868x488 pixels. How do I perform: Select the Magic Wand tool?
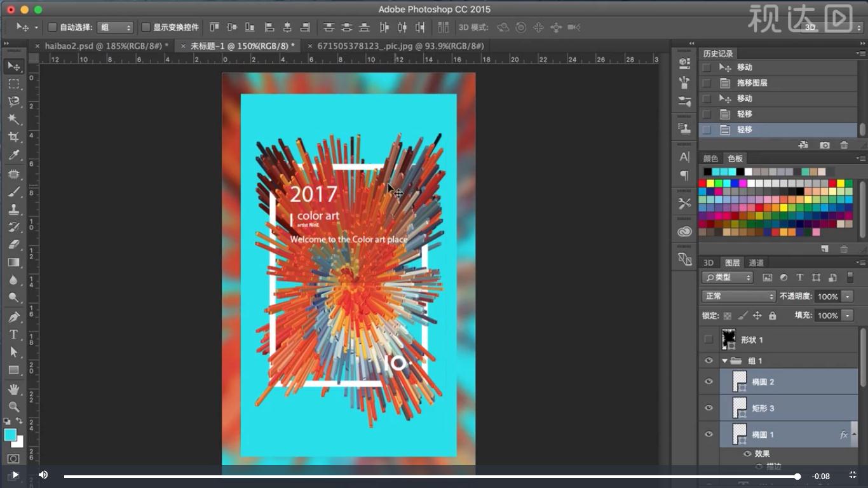(13, 119)
